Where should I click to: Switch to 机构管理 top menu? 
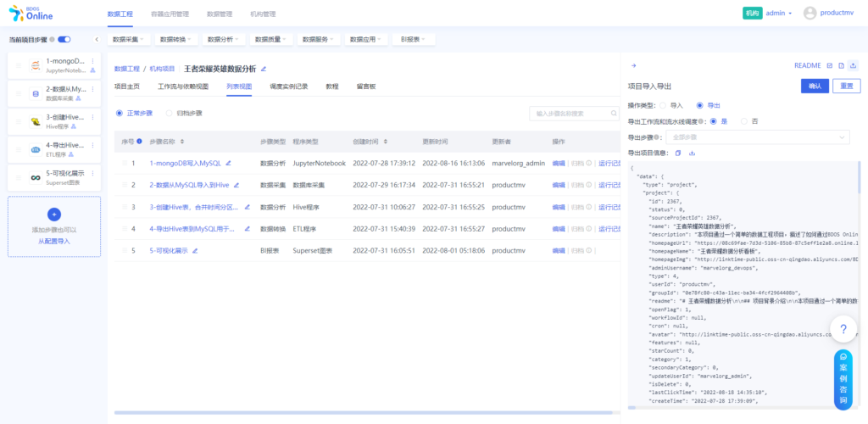[263, 14]
